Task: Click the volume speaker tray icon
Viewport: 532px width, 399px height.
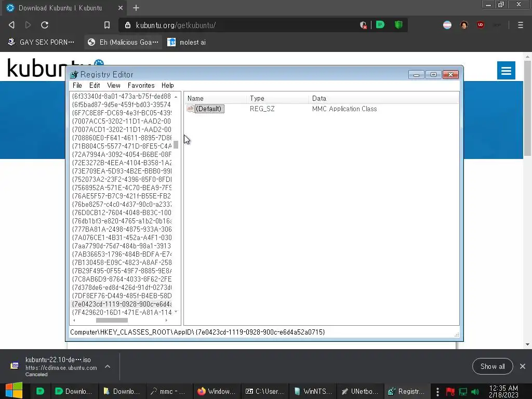Action: [475, 392]
